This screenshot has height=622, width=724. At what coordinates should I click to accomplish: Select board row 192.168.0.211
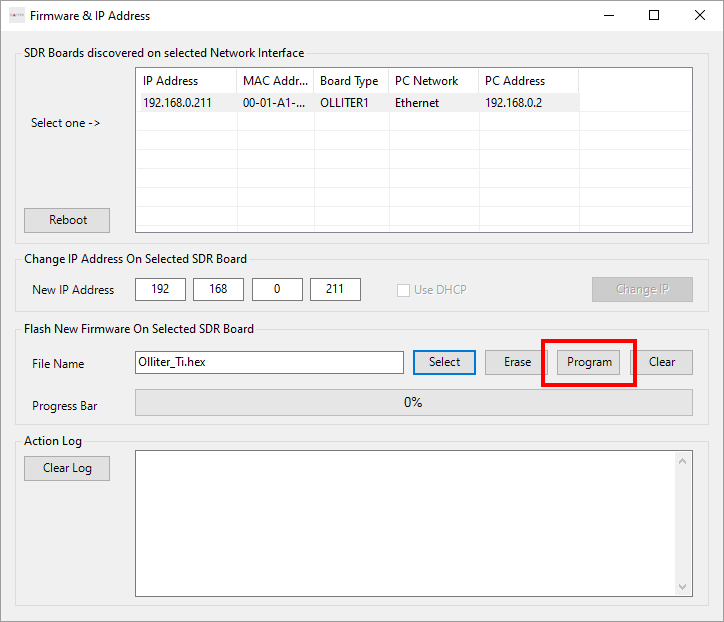tap(359, 103)
